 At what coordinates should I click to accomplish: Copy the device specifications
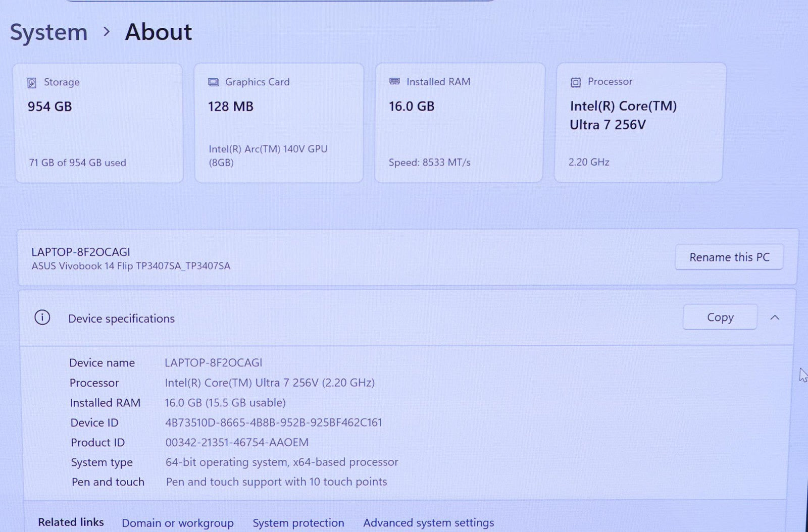(x=720, y=317)
